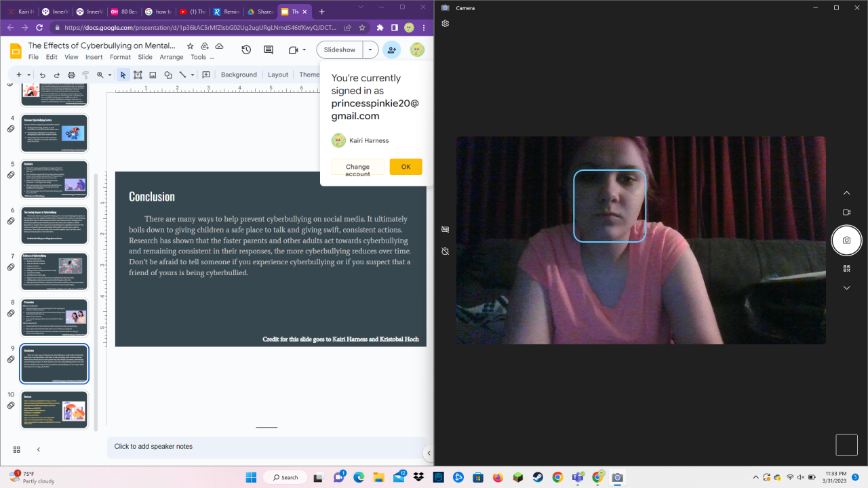Click the insert image toolbar icon
This screenshot has height=488, width=868.
pyautogui.click(x=153, y=75)
